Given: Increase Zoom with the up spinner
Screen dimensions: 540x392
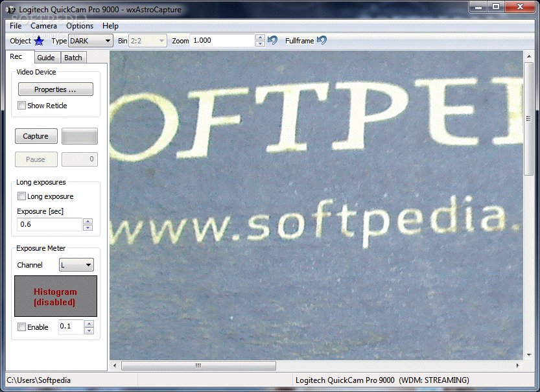Looking at the screenshot, I should 260,38.
